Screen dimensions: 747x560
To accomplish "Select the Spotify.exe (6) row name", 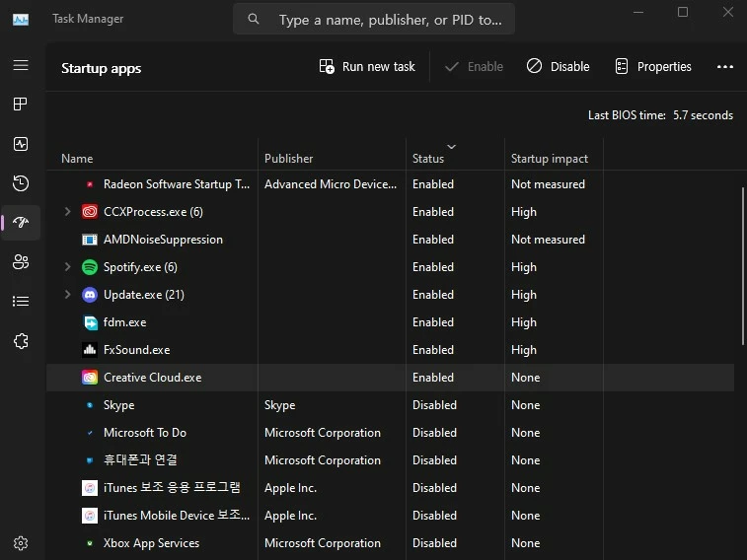I will point(140,267).
